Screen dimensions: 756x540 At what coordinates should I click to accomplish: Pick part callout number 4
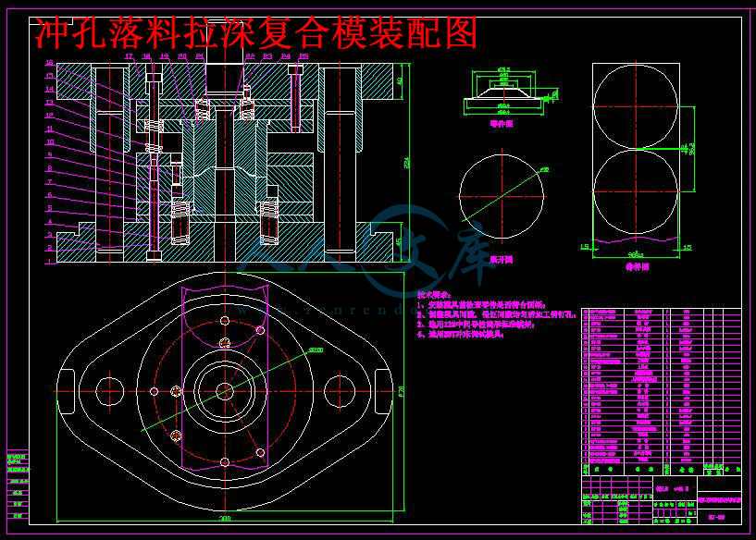(x=50, y=222)
